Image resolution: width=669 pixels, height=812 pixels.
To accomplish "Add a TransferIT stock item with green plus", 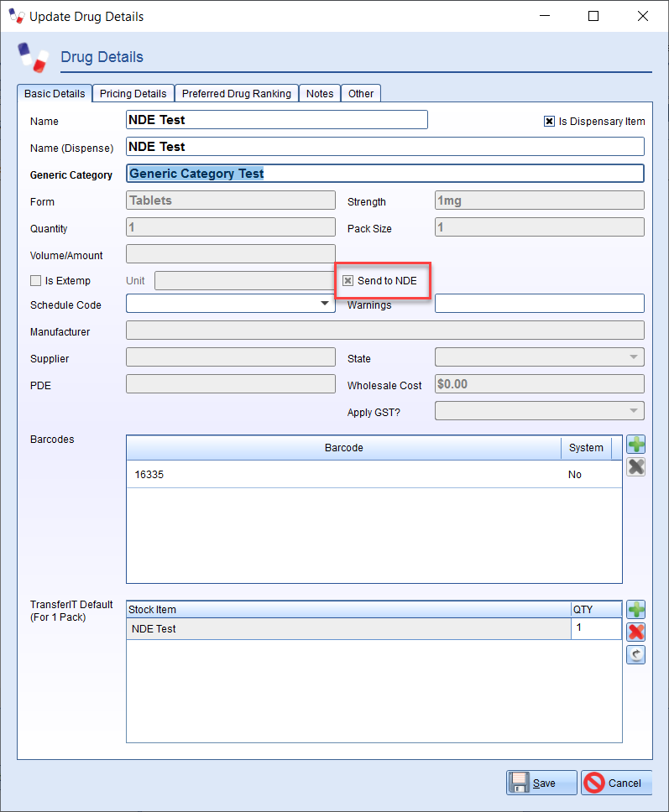I will coord(635,610).
